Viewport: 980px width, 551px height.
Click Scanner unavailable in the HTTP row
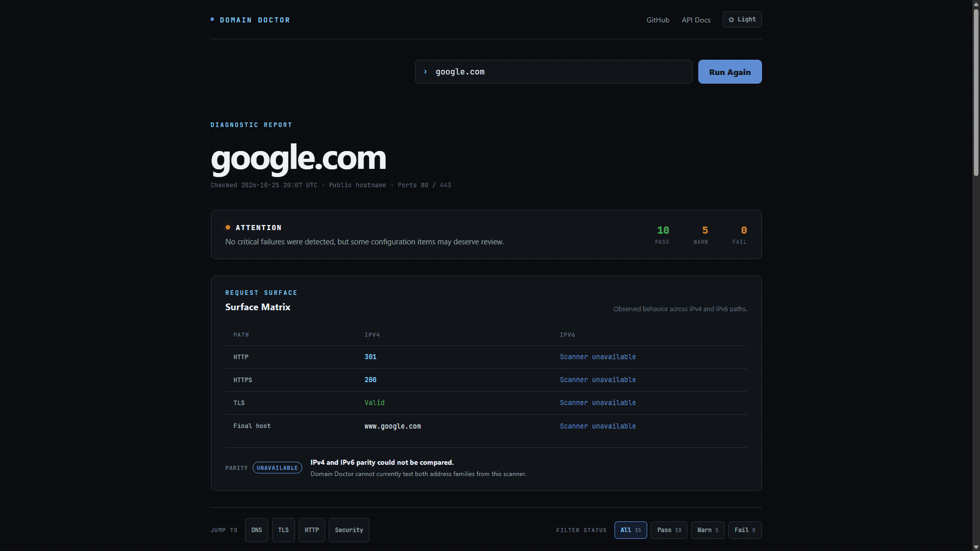click(598, 357)
